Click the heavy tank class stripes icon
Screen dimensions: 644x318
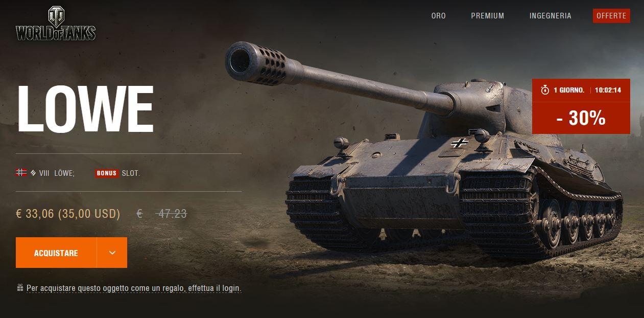33,173
